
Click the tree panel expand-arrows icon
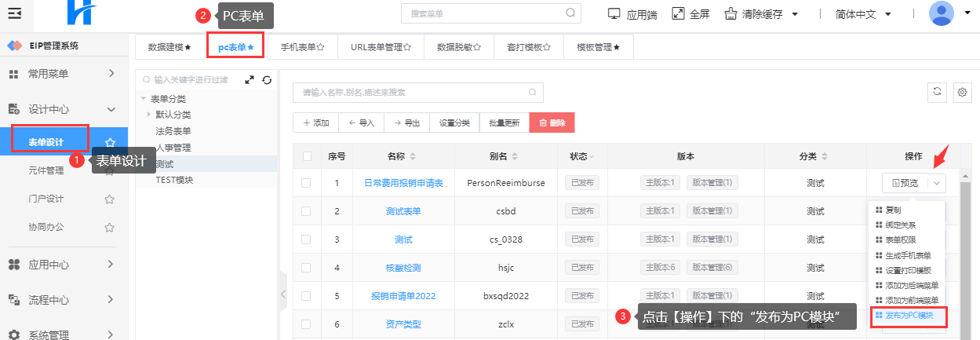point(250,79)
